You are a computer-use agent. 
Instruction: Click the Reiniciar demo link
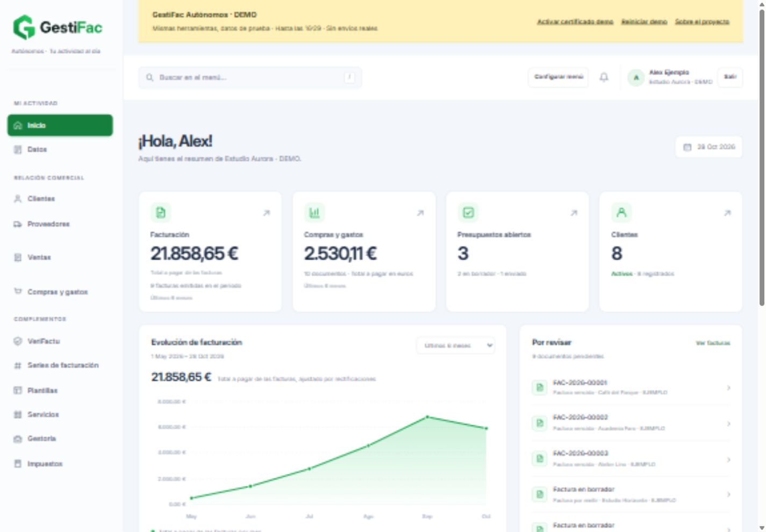(x=644, y=21)
